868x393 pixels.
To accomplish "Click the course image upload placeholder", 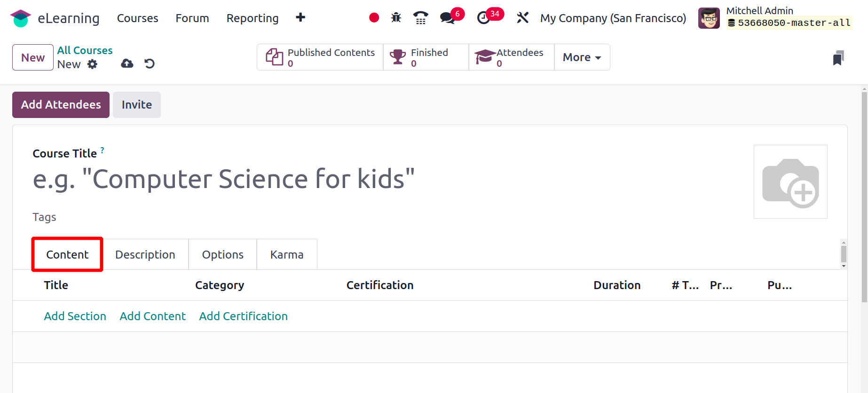I will 790,182.
